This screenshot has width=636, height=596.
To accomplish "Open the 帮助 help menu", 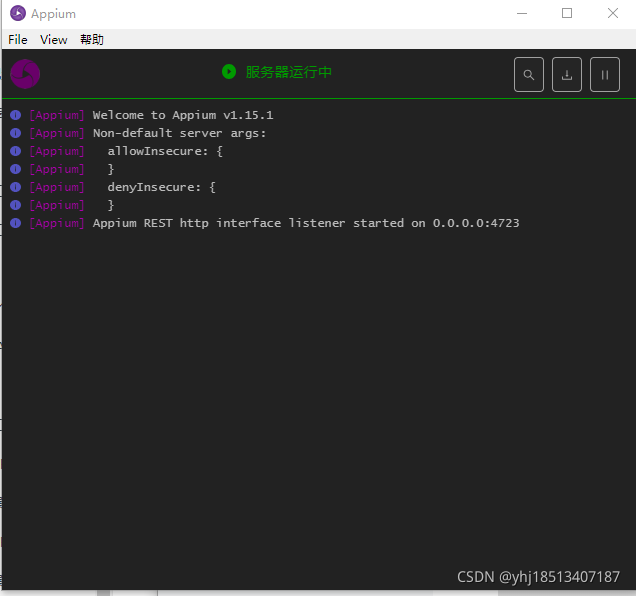I will 92,40.
